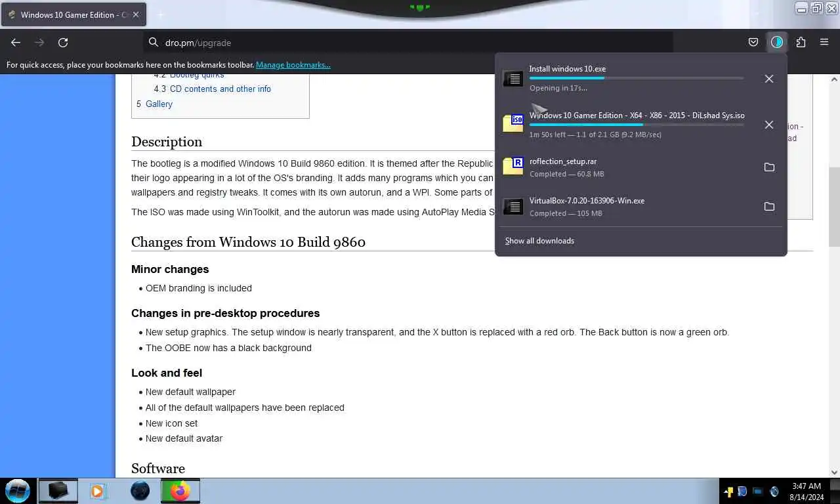Open the black box taskbar application
Image resolution: width=840 pixels, height=504 pixels.
point(58,491)
